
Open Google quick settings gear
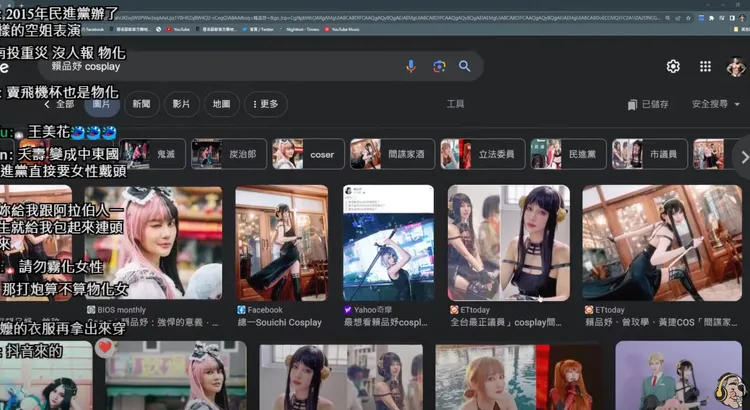(673, 66)
